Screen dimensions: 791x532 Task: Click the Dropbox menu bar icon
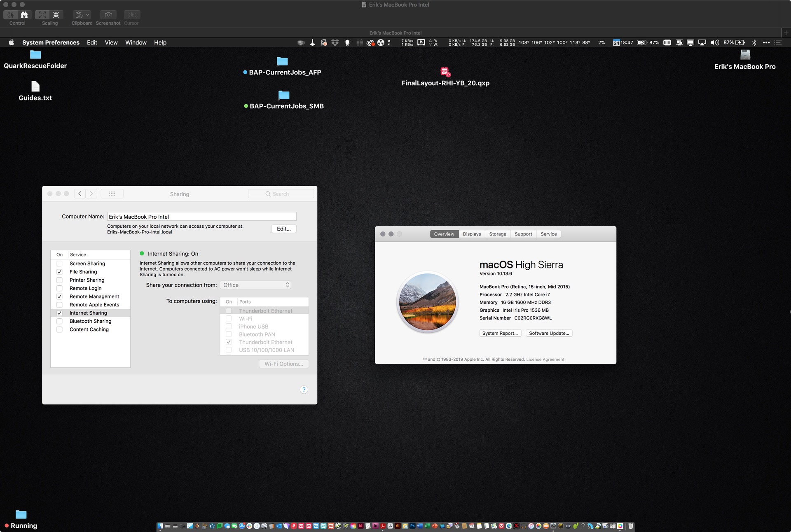[x=335, y=42]
